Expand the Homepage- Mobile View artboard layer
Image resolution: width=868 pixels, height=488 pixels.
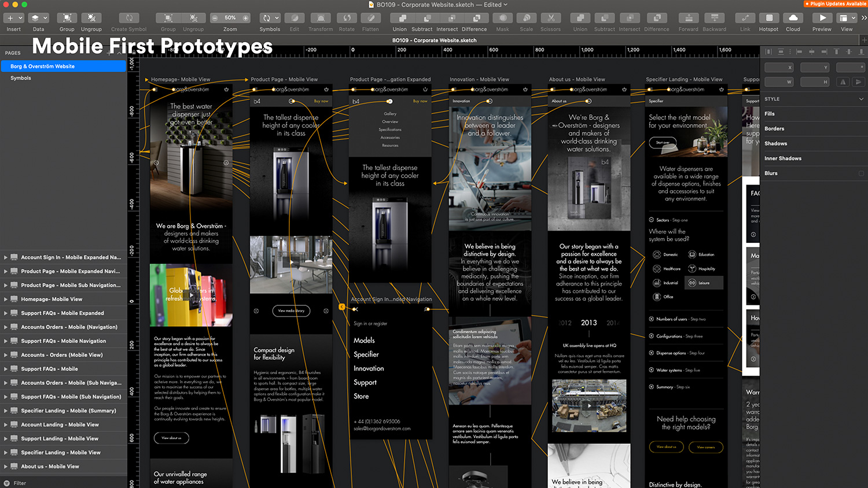coord(6,300)
